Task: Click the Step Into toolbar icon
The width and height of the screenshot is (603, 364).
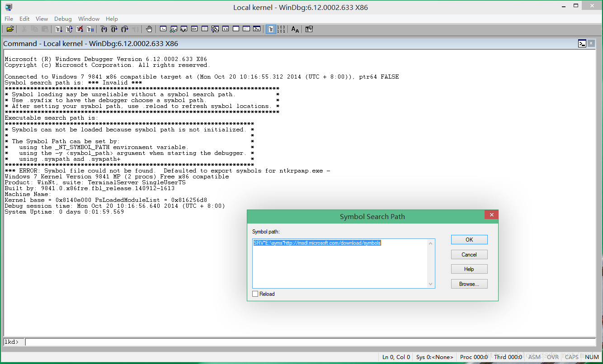Action: pyautogui.click(x=104, y=29)
